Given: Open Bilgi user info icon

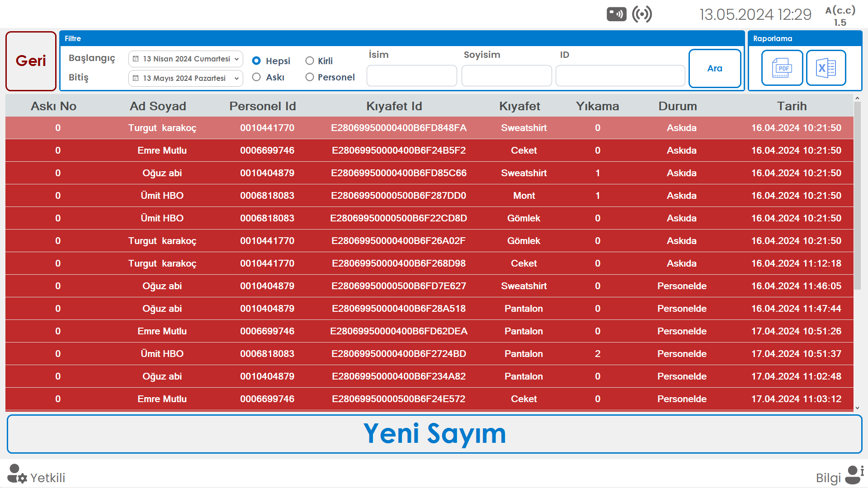Looking at the screenshot, I should (x=854, y=475).
